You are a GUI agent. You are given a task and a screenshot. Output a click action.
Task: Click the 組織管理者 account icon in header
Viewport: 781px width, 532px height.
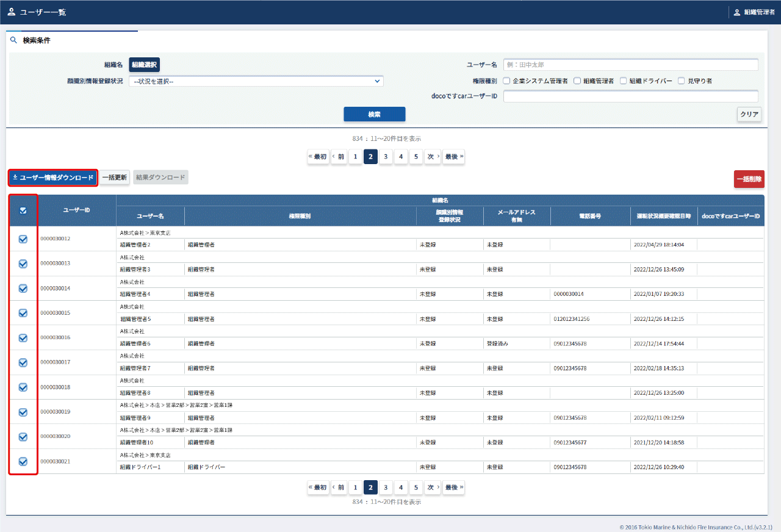pos(736,12)
